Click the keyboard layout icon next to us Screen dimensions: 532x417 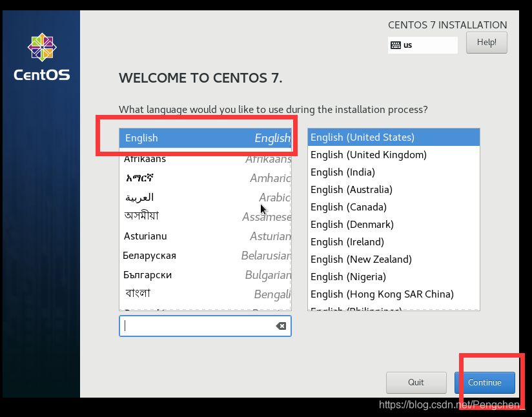(x=396, y=45)
